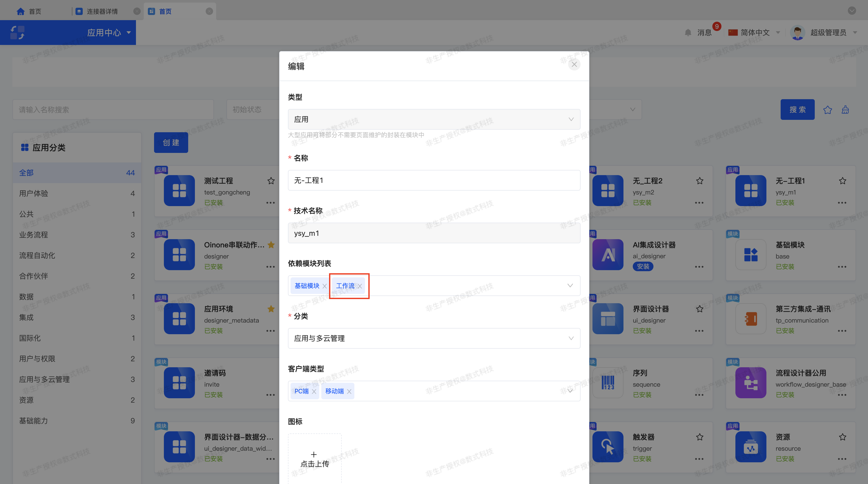Remove the PC端 client type tag
This screenshot has height=484, width=868.
click(x=314, y=392)
